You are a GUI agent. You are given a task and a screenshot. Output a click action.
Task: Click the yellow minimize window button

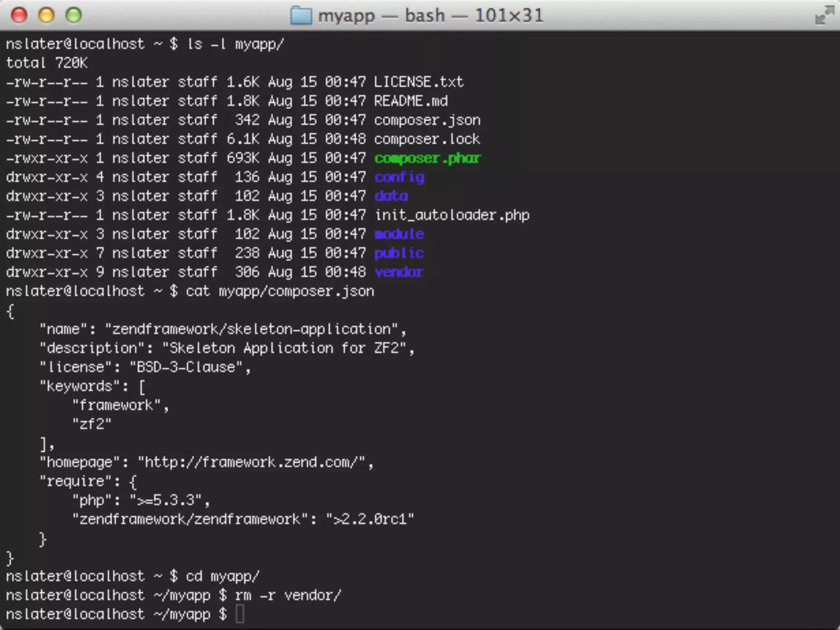coord(46,16)
